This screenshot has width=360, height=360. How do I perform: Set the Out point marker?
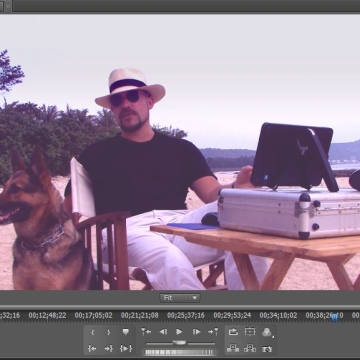(109, 332)
